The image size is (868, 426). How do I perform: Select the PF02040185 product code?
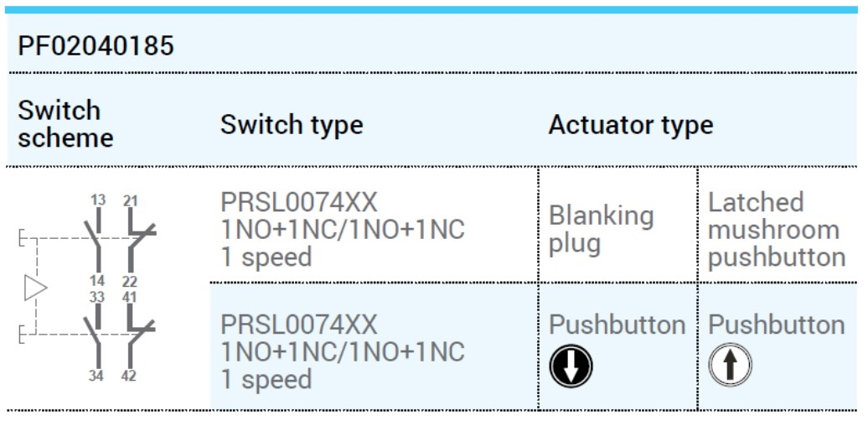click(x=96, y=45)
